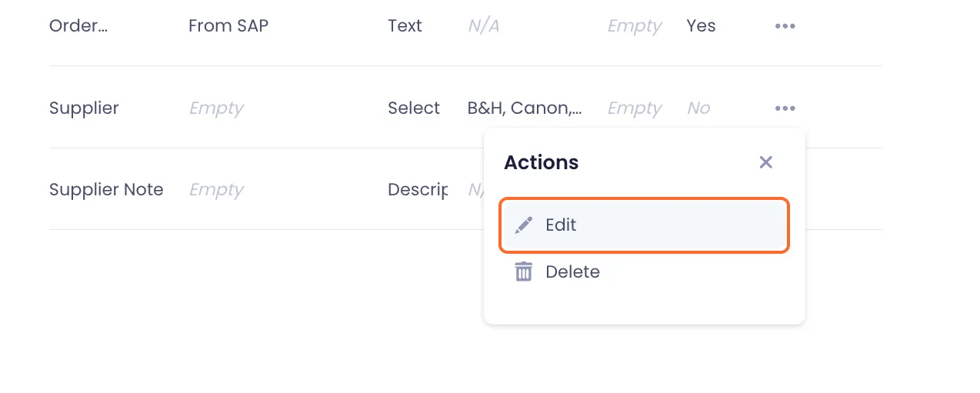Screen dimensions: 980x393
Task: Close the Actions popup with X
Action: click(x=765, y=162)
